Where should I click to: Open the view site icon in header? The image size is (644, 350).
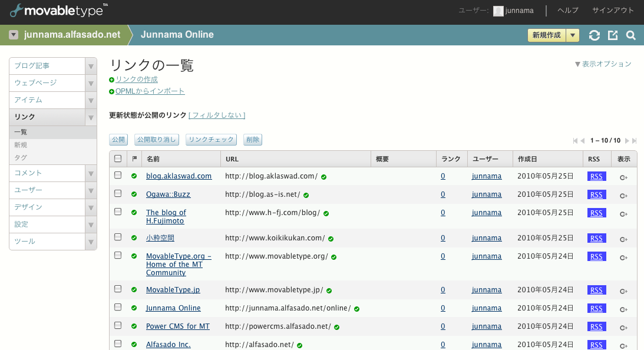click(613, 35)
